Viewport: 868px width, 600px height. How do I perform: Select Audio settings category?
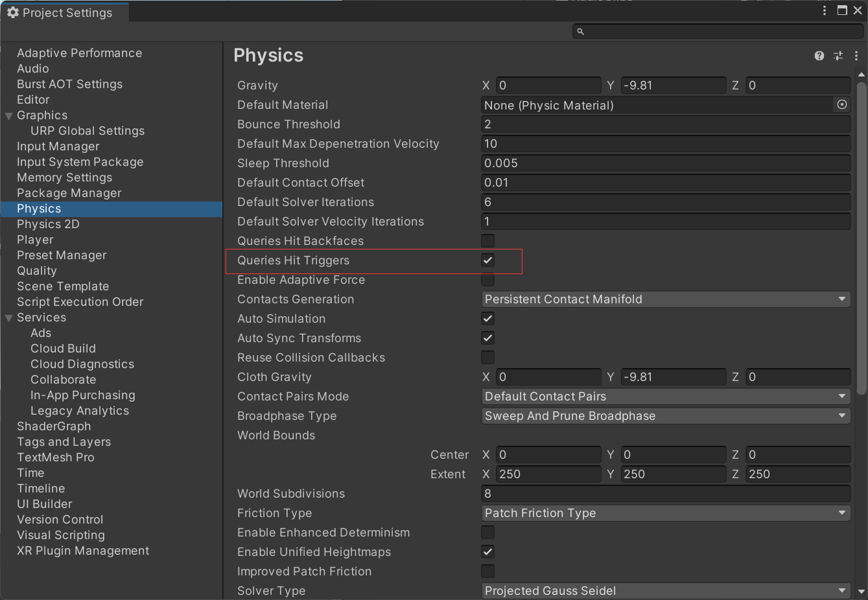(33, 69)
